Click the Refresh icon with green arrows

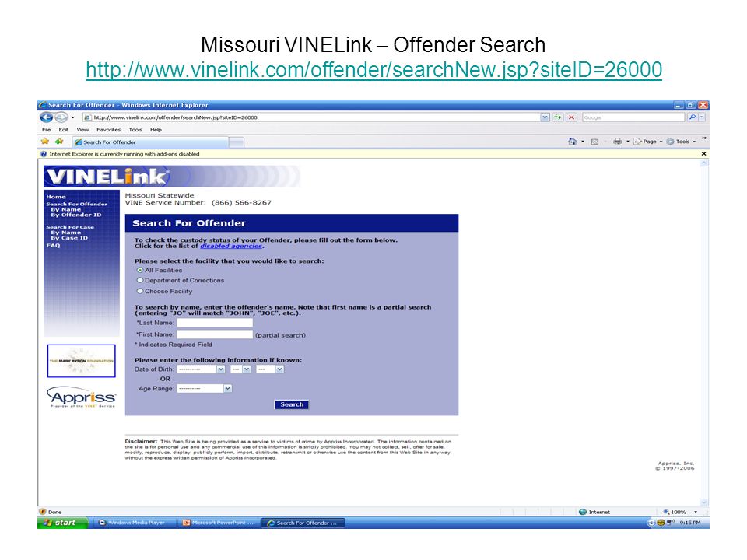[x=557, y=117]
